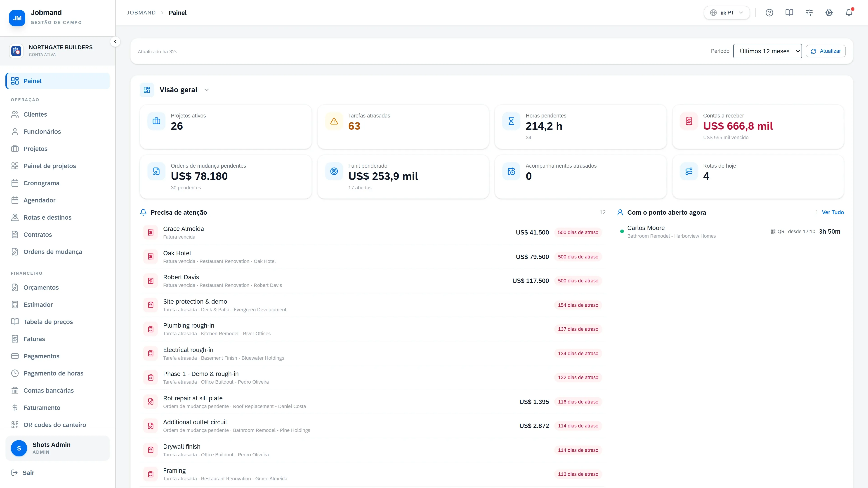Open Cronograma in the sidebar
The width and height of the screenshot is (868, 488).
(x=58, y=183)
